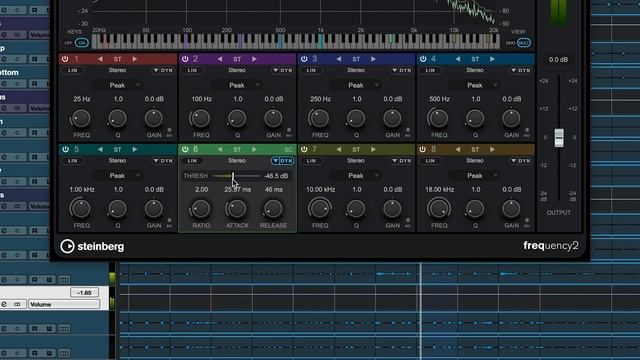The width and height of the screenshot is (640, 360).
Task: Switch the keyboard KEYS display to ON
Action: [82, 42]
